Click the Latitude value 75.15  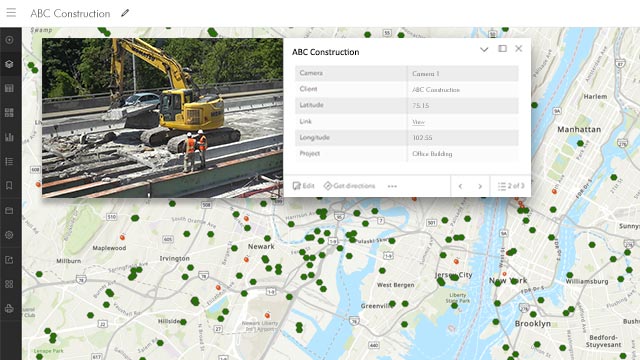point(420,105)
